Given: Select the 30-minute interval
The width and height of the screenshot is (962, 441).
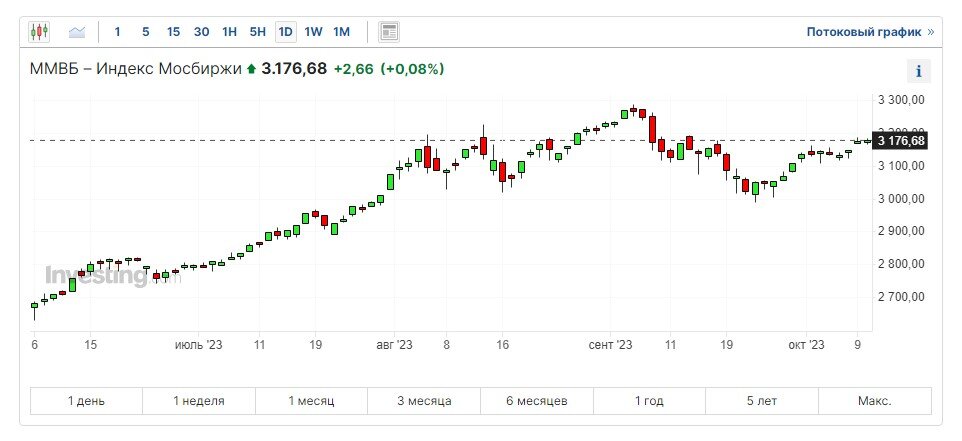Looking at the screenshot, I should pyautogui.click(x=201, y=32).
